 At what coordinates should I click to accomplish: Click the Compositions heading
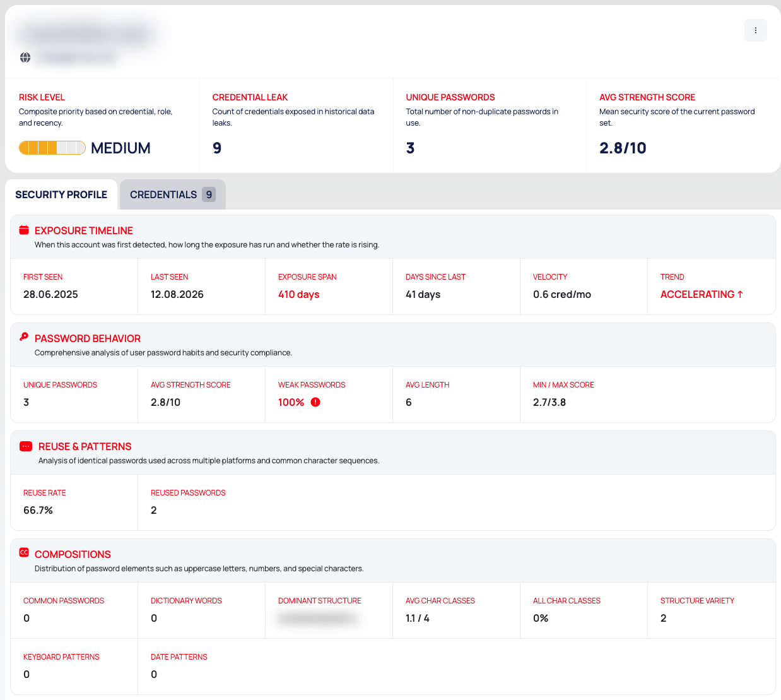[x=73, y=554]
